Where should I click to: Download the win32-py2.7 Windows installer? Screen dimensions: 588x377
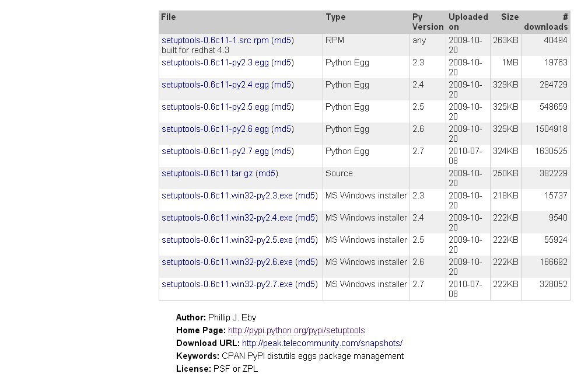click(x=228, y=284)
